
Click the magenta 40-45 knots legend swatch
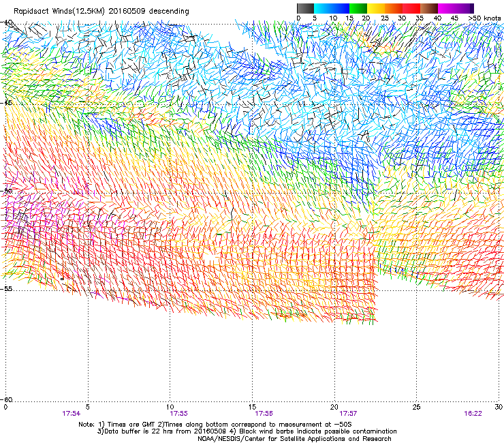click(x=447, y=8)
